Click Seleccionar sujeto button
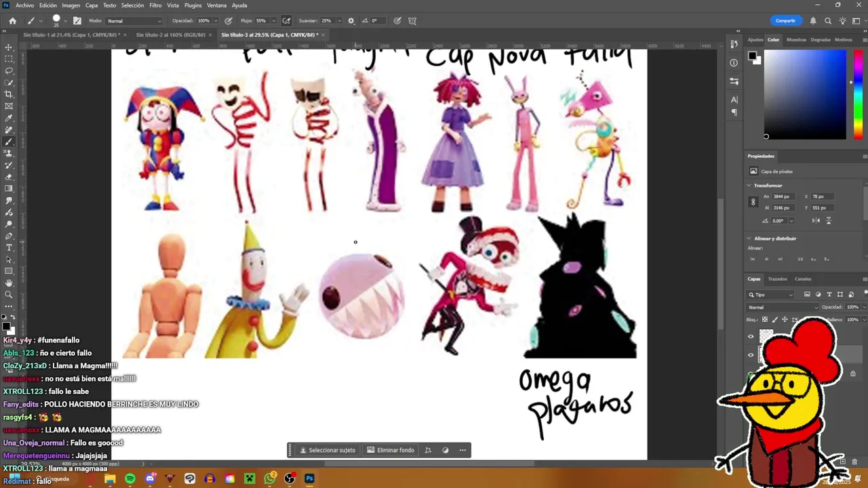 click(x=328, y=450)
